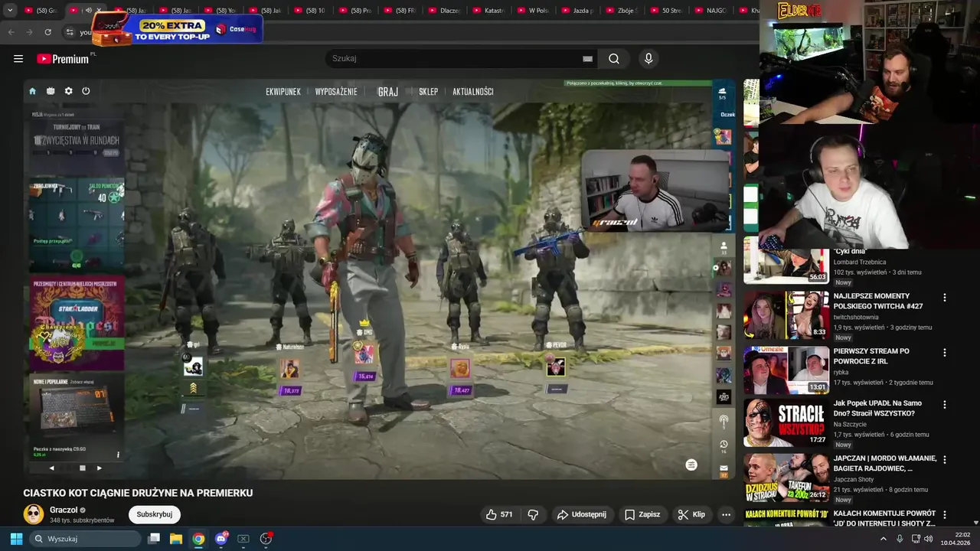The width and height of the screenshot is (980, 551).
Task: Open options for 'PIERWSZY STREAM PO POWROCIE' video
Action: [944, 353]
